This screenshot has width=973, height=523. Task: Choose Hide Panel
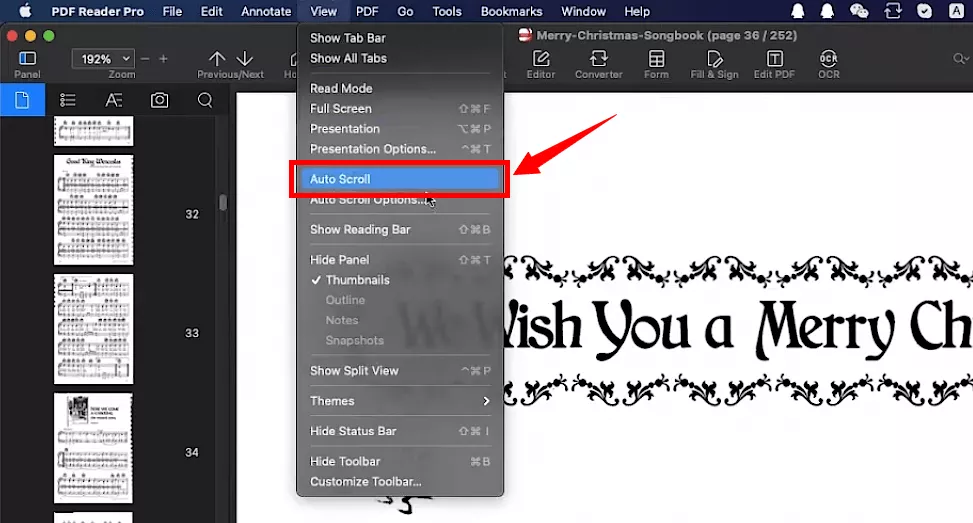click(400, 260)
